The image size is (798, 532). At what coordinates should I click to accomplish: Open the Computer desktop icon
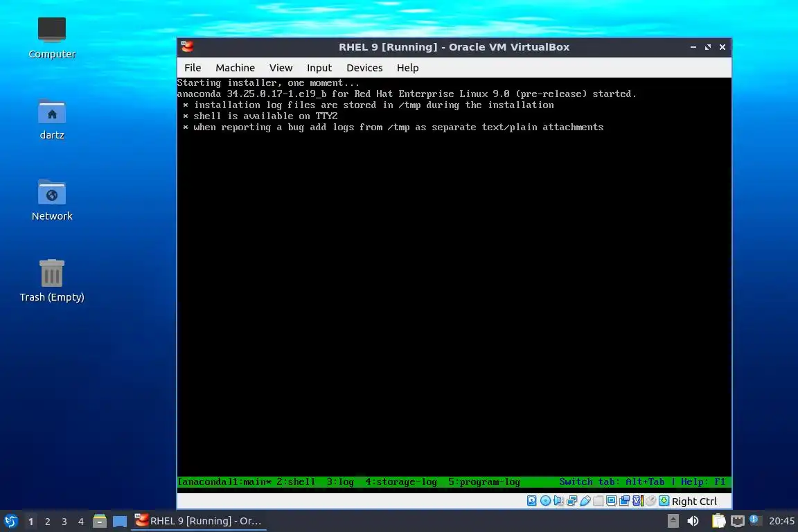(x=52, y=37)
